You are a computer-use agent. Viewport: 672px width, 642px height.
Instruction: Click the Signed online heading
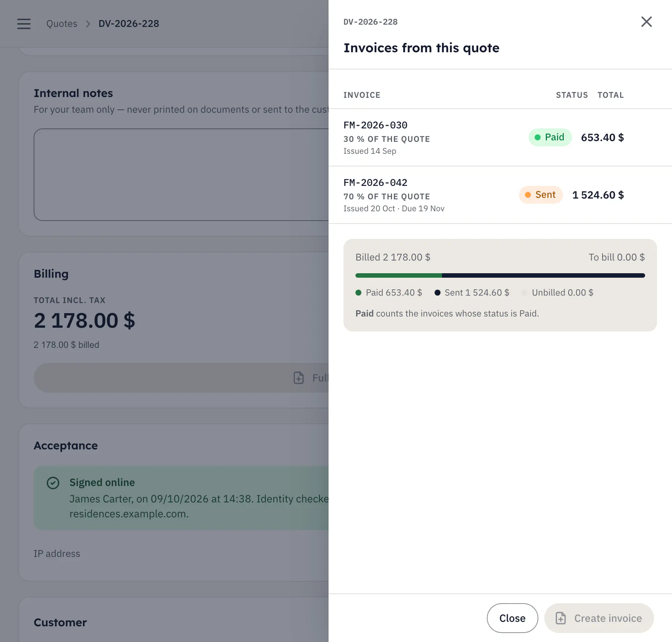102,482
